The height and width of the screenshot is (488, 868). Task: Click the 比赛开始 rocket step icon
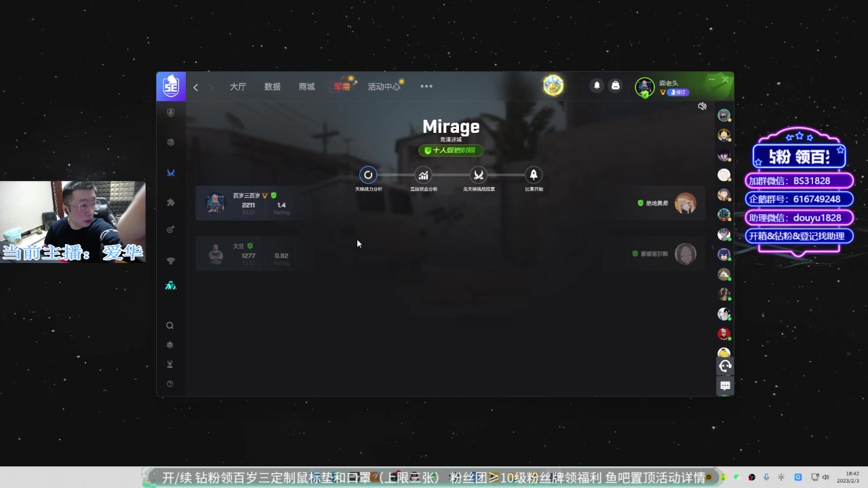534,175
